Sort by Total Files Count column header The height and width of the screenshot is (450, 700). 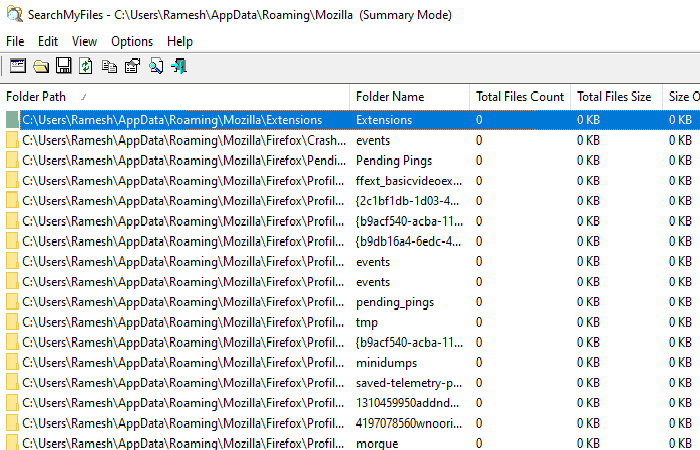click(520, 97)
